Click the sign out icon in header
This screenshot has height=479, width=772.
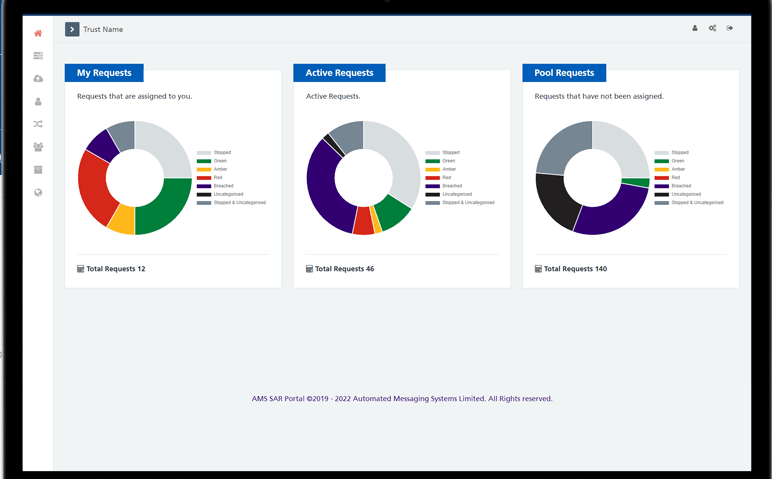730,28
